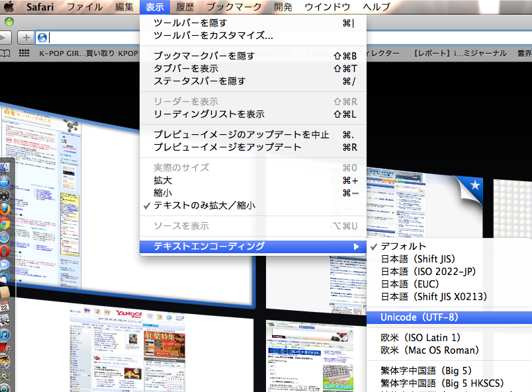
Task: Select 欧米 (ISO Latin 1) encoding
Action: (449, 338)
